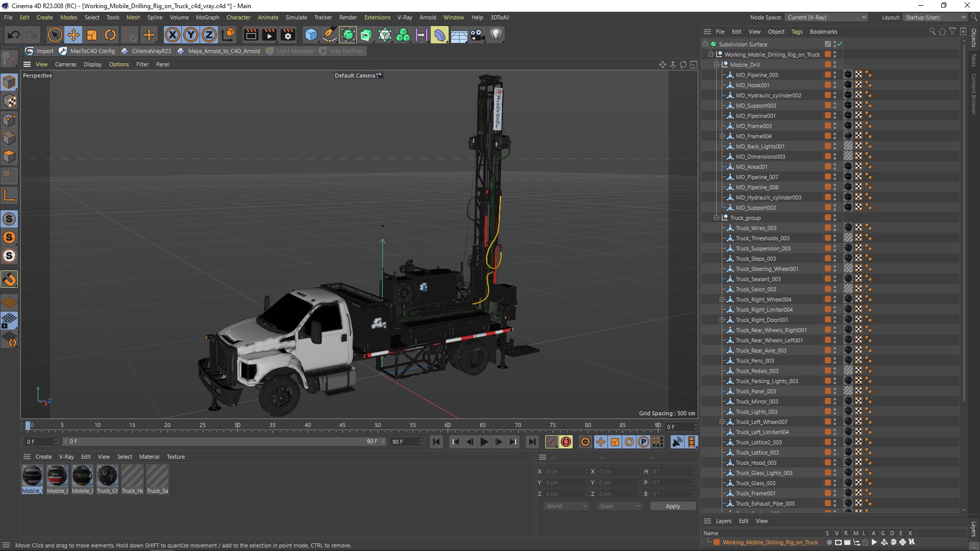Expand MD_Frame004 object
Viewport: 980px width, 551px height.
[722, 136]
